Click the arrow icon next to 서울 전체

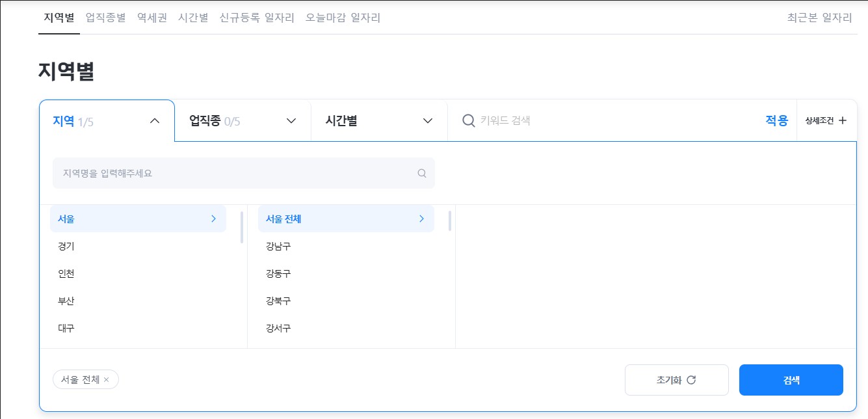pos(421,219)
